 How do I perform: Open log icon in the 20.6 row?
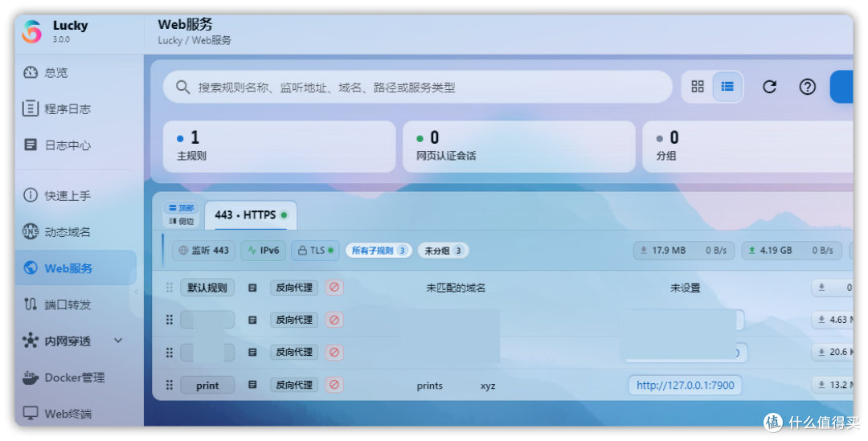pyautogui.click(x=252, y=352)
